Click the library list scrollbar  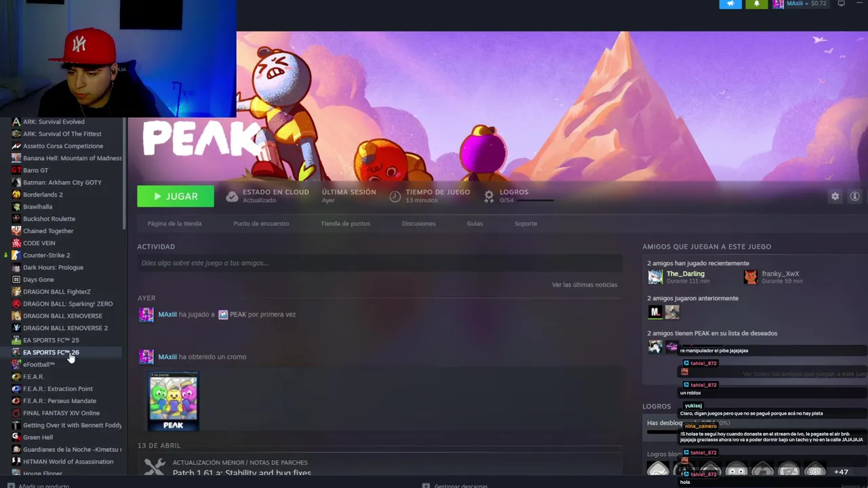point(124,173)
